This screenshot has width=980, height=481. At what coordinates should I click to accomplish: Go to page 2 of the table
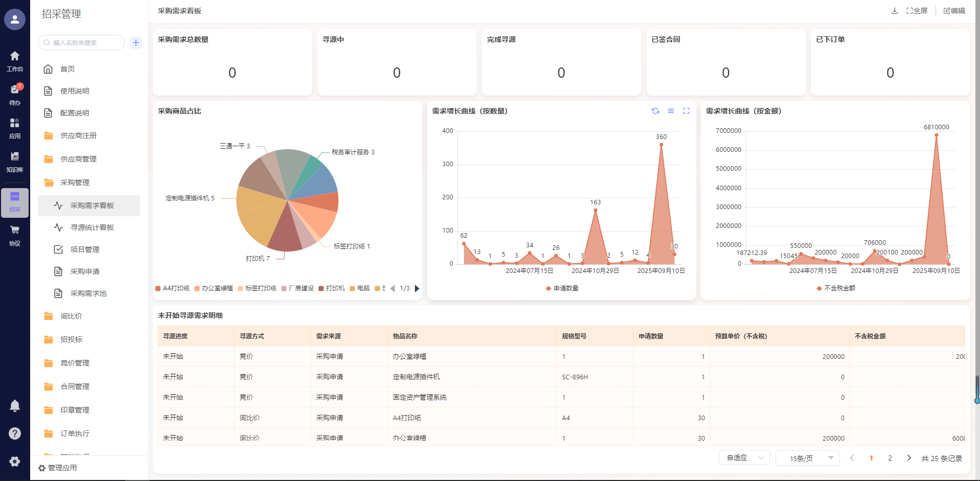pyautogui.click(x=890, y=458)
